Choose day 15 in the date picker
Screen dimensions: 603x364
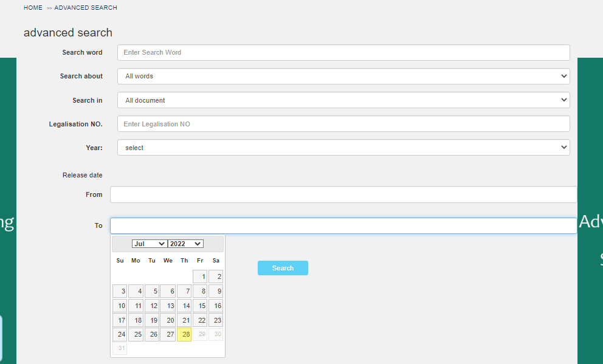200,306
